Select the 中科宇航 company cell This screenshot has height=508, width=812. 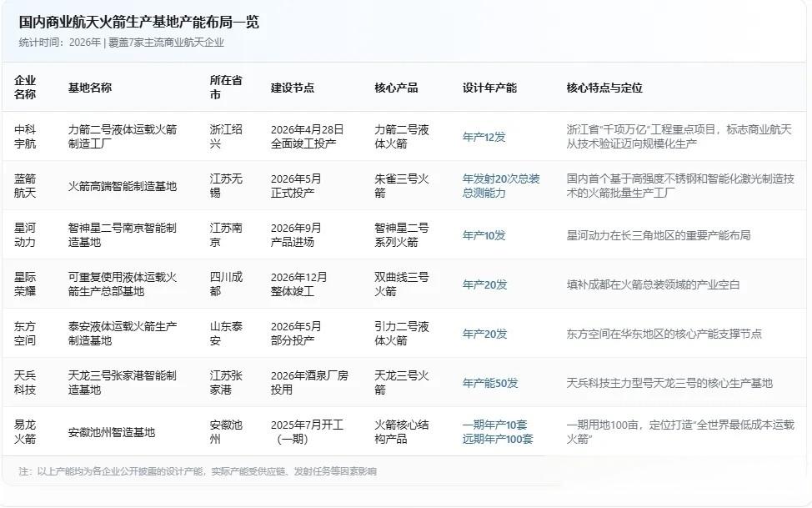[25, 136]
